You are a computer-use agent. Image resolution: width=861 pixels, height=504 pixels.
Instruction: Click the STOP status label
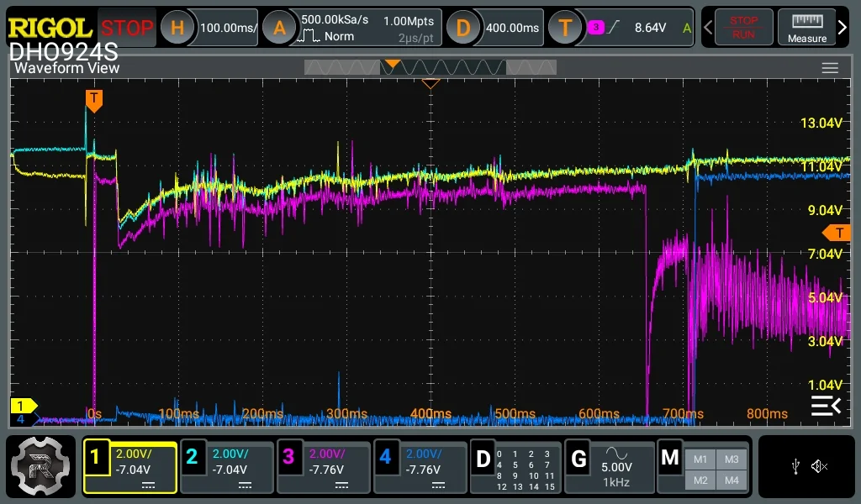tap(127, 28)
